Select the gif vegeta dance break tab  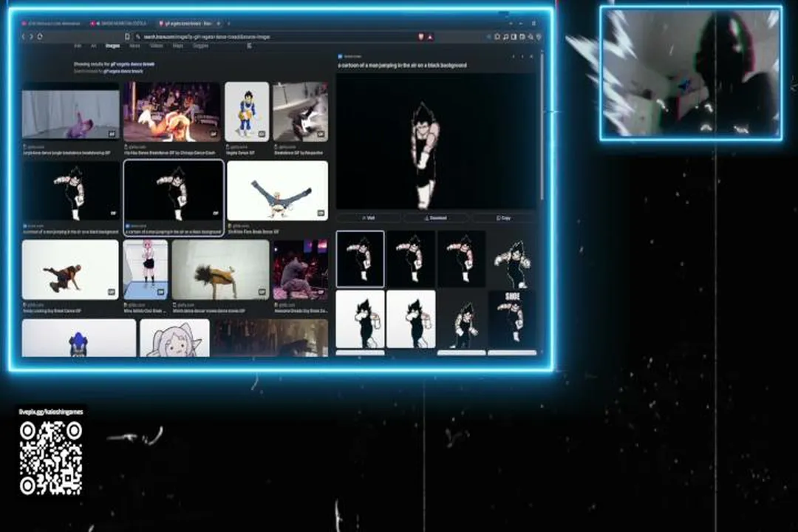(x=189, y=24)
